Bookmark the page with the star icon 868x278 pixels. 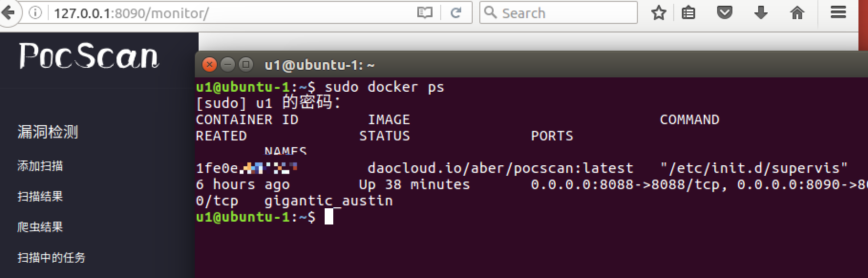[659, 13]
